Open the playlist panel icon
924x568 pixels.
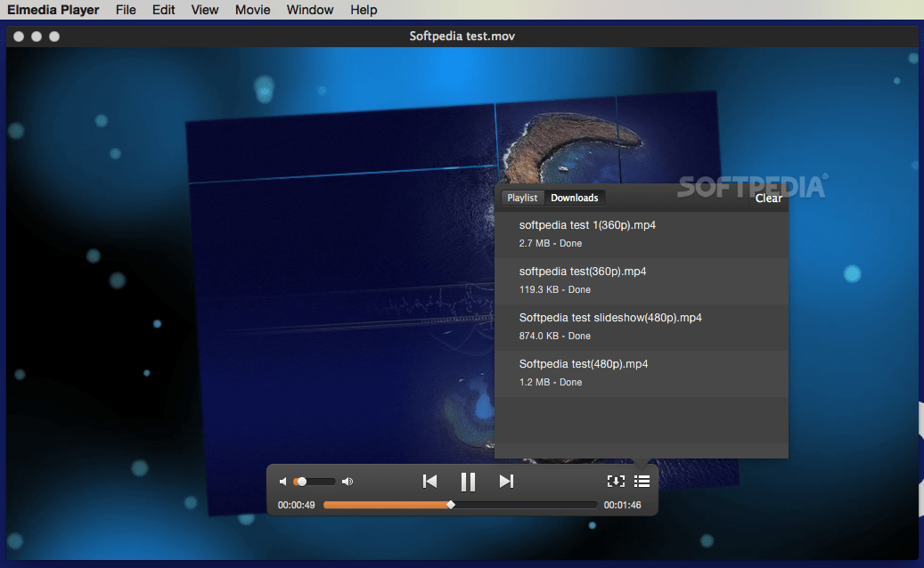(642, 481)
